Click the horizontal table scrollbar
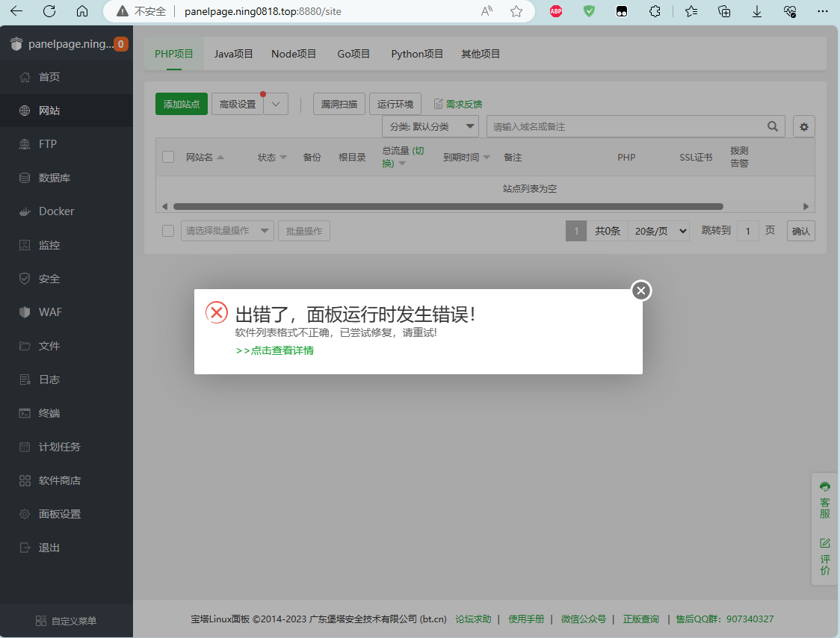 pos(448,207)
